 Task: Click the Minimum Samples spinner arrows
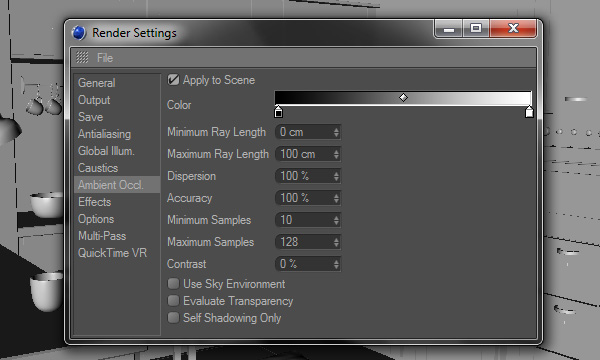(x=336, y=220)
